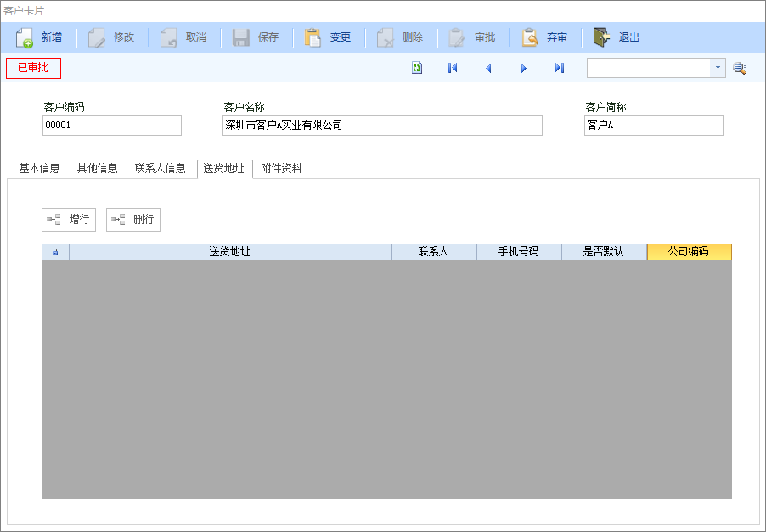Click the 手机号码 column header
Screen dimensions: 766x532
click(519, 252)
